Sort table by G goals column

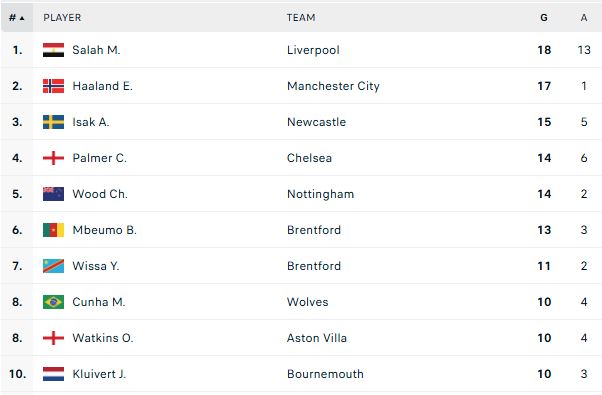point(544,18)
